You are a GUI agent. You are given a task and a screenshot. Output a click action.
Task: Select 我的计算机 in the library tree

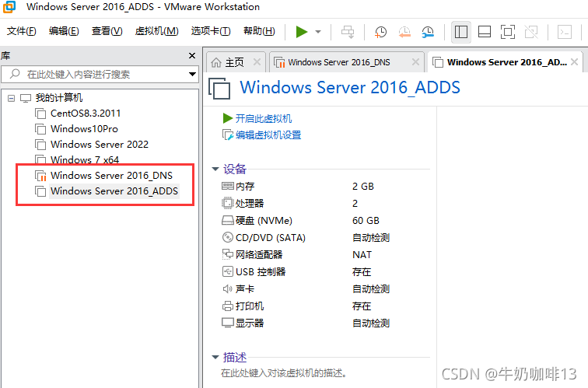coord(59,98)
